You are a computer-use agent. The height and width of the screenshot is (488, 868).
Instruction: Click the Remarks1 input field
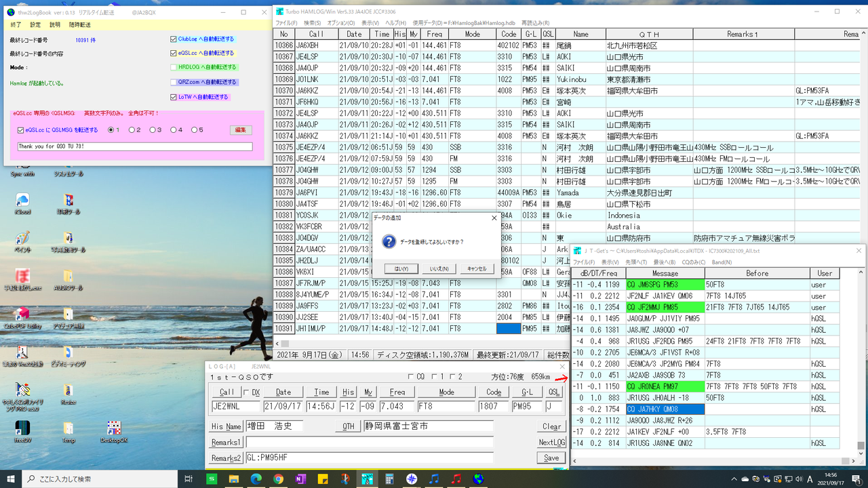point(369,443)
